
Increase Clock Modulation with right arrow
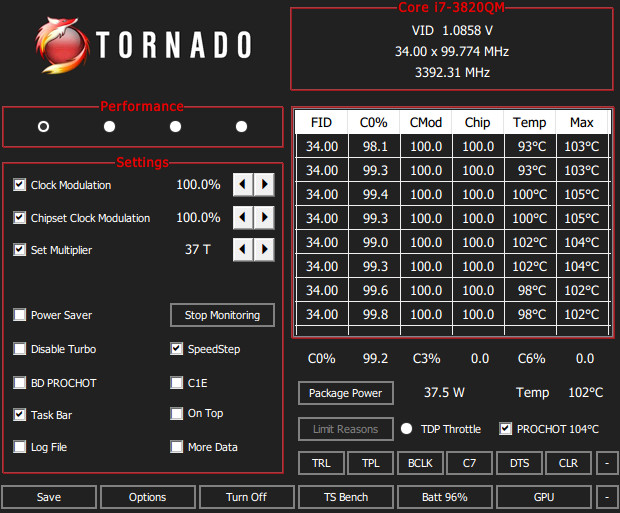pyautogui.click(x=264, y=184)
